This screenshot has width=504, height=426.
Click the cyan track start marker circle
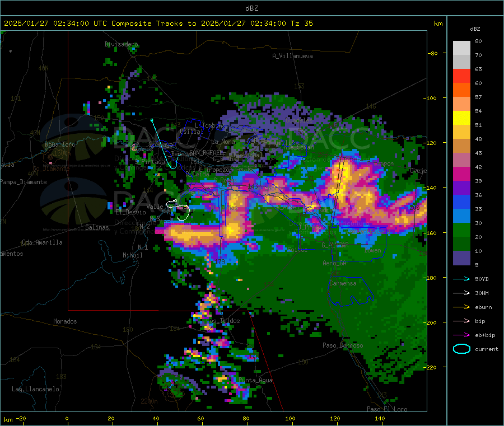[x=152, y=120]
